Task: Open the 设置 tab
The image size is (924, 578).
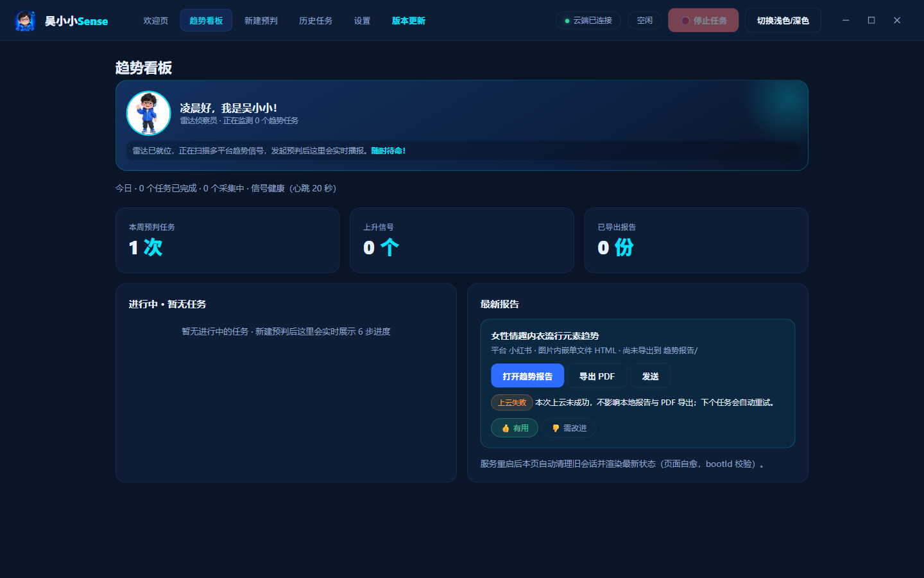Action: pos(363,21)
